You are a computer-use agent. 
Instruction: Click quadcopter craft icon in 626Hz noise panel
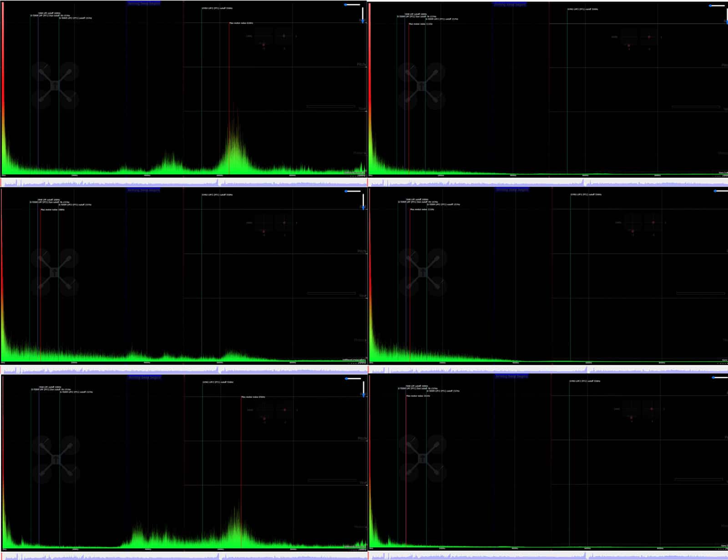[55, 86]
